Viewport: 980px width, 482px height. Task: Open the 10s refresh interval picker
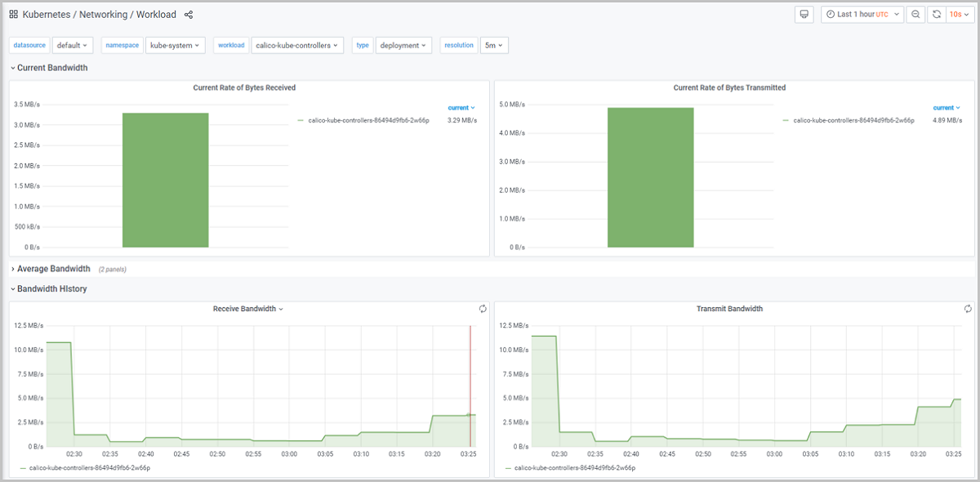[957, 15]
